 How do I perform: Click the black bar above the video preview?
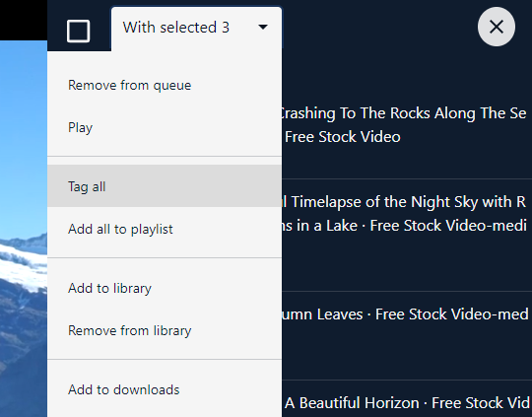click(24, 20)
